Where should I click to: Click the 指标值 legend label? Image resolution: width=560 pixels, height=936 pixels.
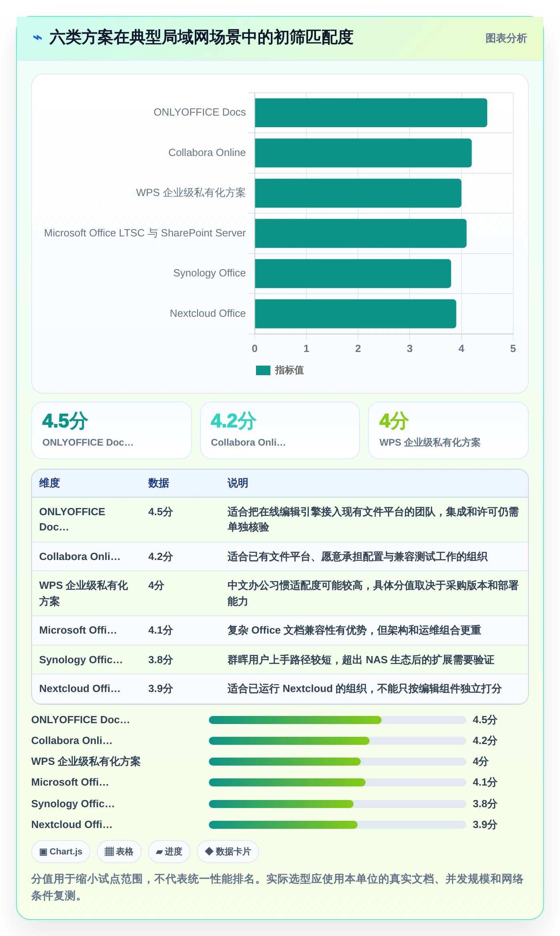tap(289, 370)
